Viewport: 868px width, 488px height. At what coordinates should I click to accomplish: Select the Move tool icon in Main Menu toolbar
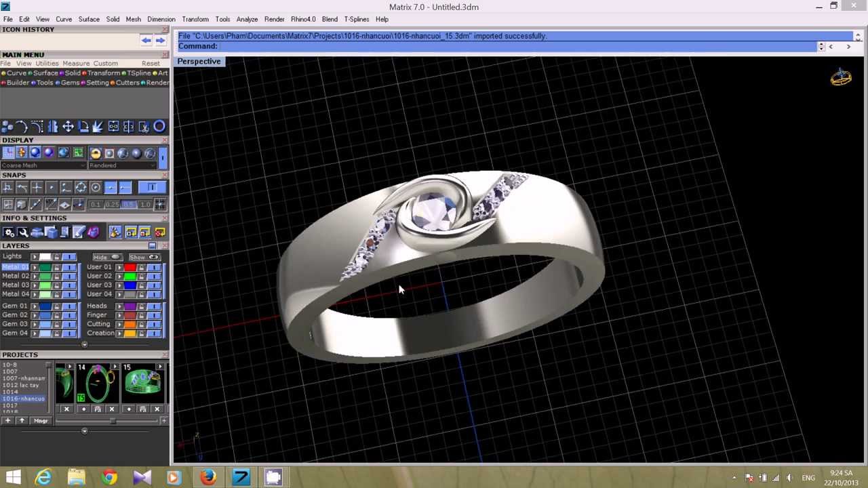click(68, 128)
